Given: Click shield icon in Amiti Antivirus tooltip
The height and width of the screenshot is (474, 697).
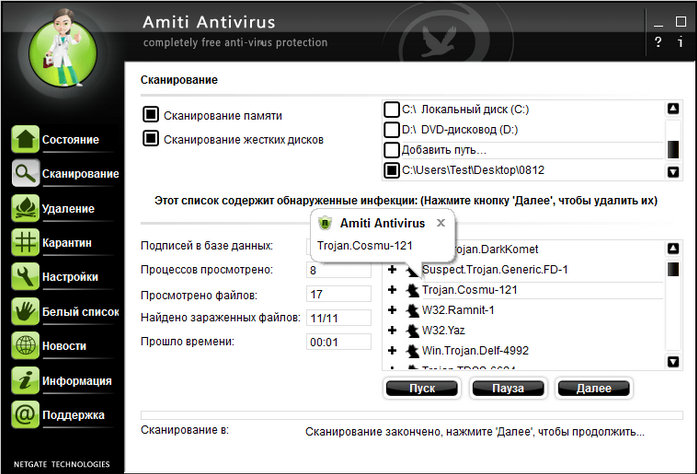Looking at the screenshot, I should (x=325, y=223).
